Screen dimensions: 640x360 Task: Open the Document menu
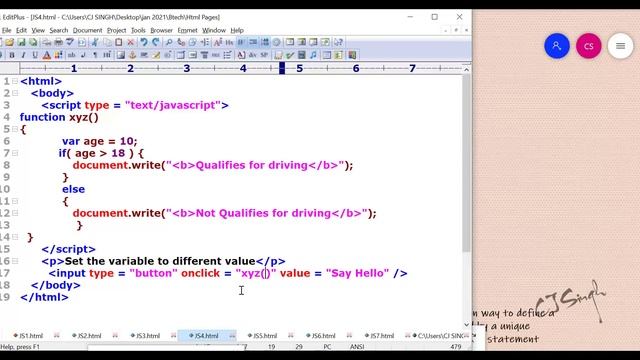pos(87,30)
